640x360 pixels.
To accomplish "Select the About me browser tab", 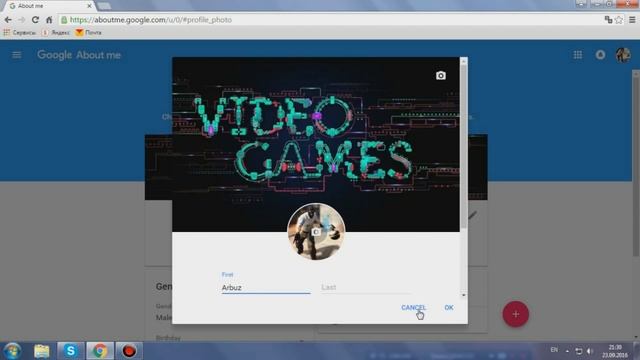I will tap(49, 6).
